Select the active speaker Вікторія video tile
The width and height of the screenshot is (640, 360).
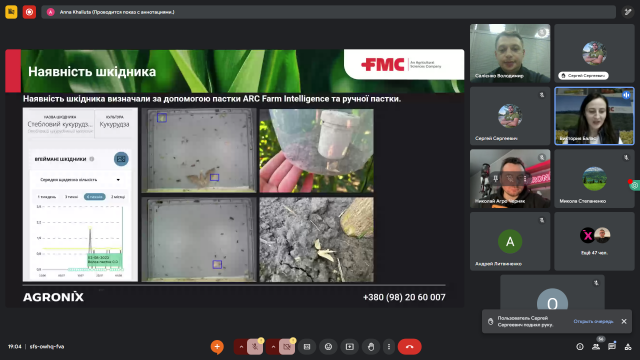point(594,116)
